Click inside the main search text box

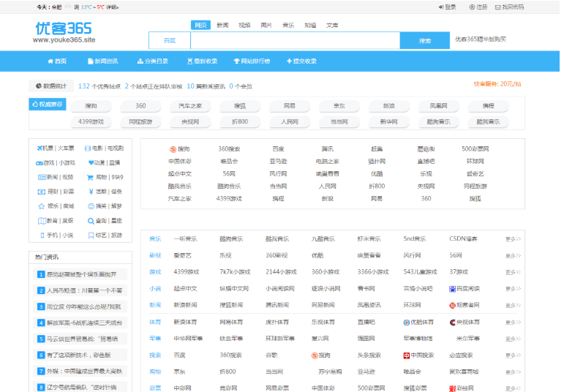click(295, 41)
